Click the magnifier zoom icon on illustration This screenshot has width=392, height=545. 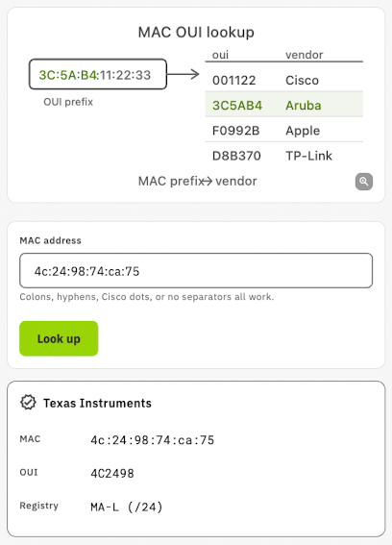click(x=364, y=182)
